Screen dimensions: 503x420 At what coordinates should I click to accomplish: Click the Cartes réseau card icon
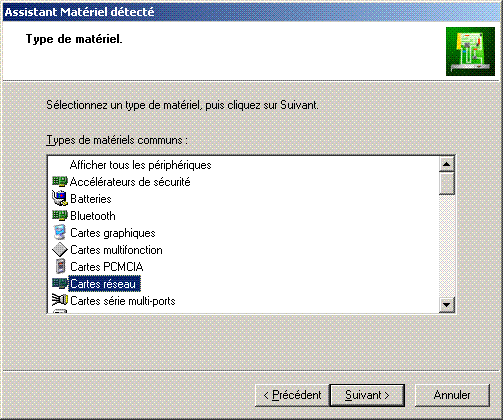coord(60,284)
